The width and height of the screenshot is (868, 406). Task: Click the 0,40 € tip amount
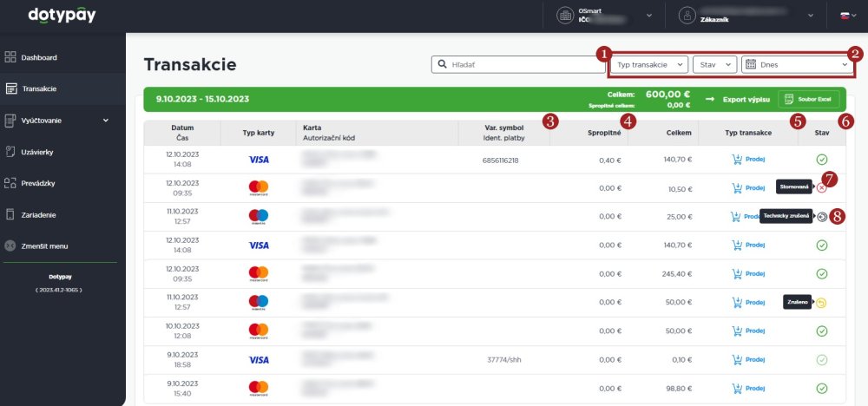click(610, 160)
